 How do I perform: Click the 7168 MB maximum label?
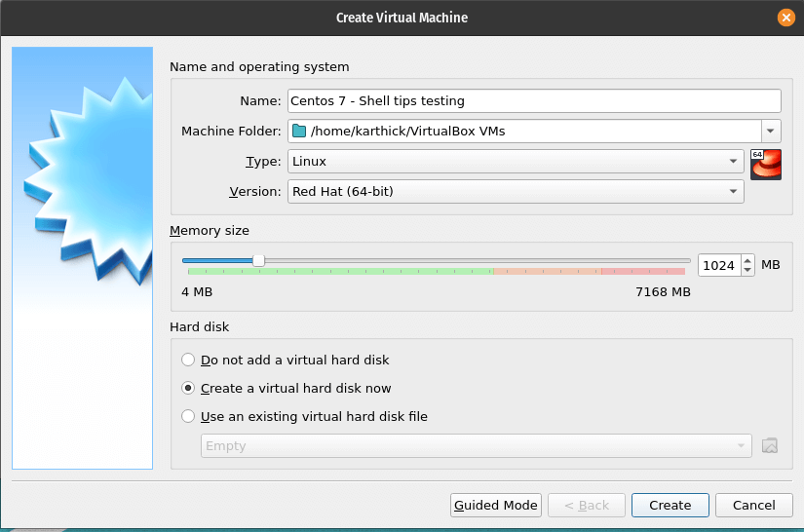click(663, 292)
